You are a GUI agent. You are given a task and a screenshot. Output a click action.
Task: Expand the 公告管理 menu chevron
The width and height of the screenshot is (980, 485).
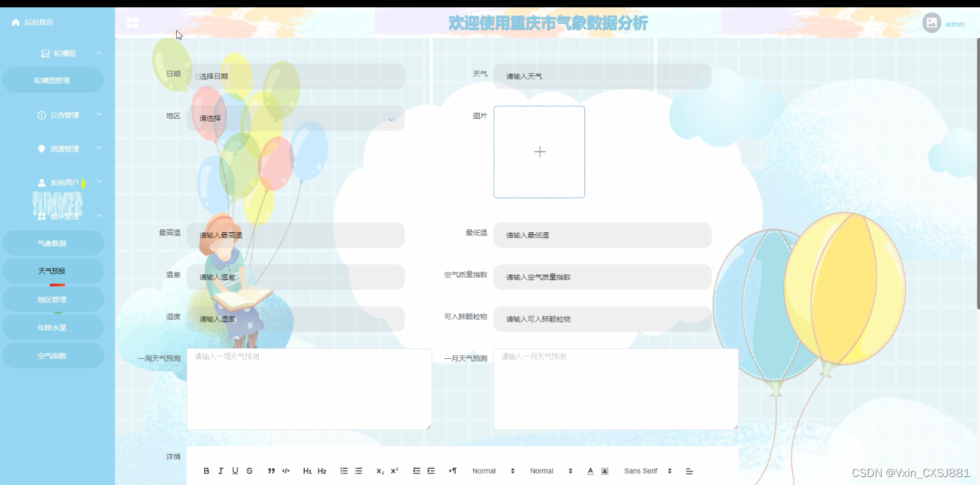99,115
